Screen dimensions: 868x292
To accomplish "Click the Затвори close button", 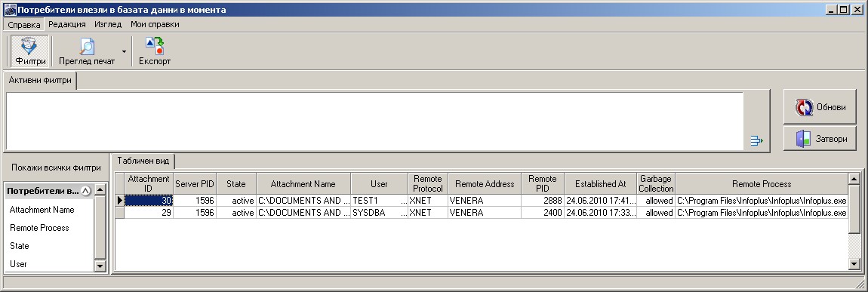I will tap(820, 138).
